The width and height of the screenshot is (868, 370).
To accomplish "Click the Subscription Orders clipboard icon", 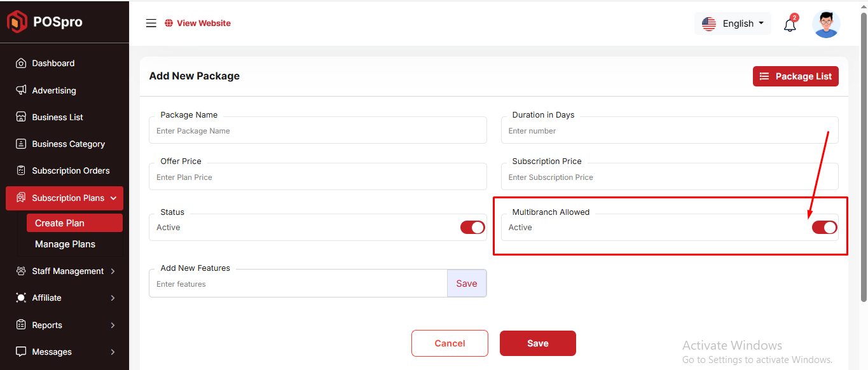I will point(21,170).
